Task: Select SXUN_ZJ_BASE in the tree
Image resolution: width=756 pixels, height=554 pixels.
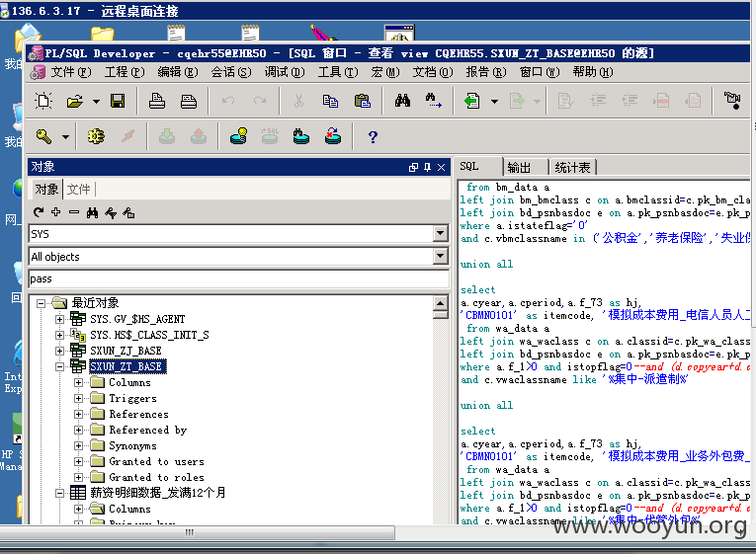Action: pos(126,351)
